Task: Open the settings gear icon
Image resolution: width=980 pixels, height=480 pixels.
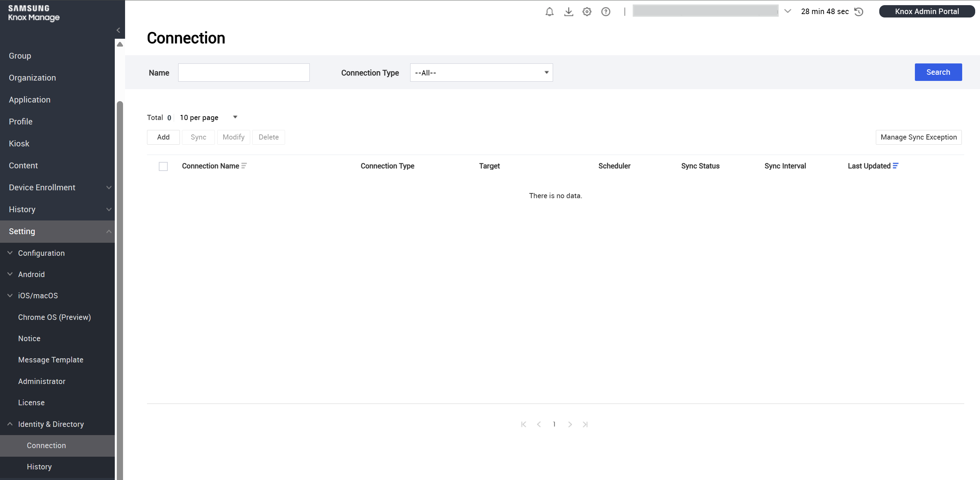Action: 587,12
